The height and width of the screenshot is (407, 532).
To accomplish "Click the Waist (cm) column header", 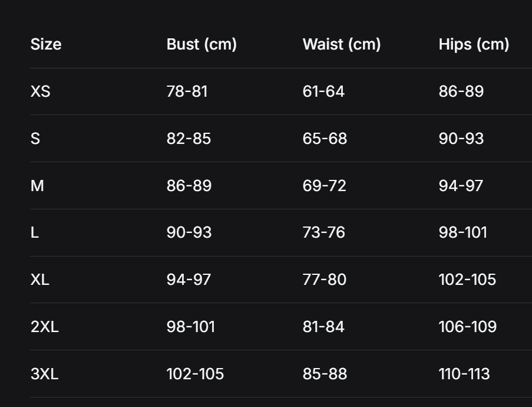I will point(342,44).
